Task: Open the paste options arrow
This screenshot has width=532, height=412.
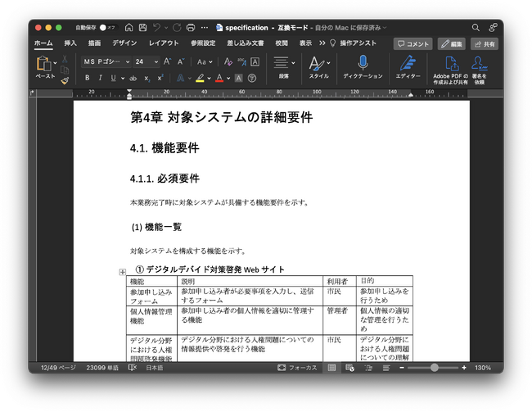Action: [56, 63]
